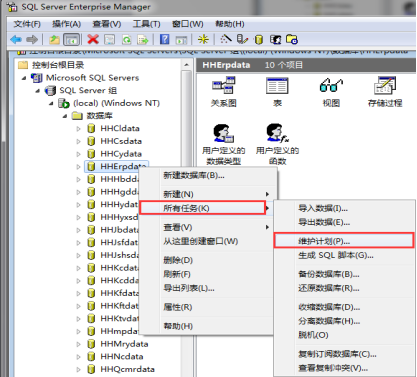This screenshot has width=417, height=377.
Task: Choose 收缩数据库(D)... in submenu
Action: click(x=344, y=307)
